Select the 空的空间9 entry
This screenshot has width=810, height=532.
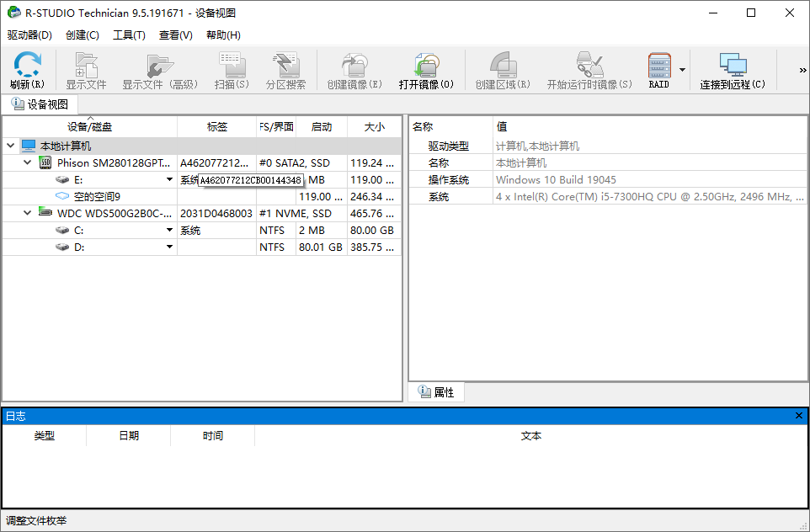pos(97,197)
